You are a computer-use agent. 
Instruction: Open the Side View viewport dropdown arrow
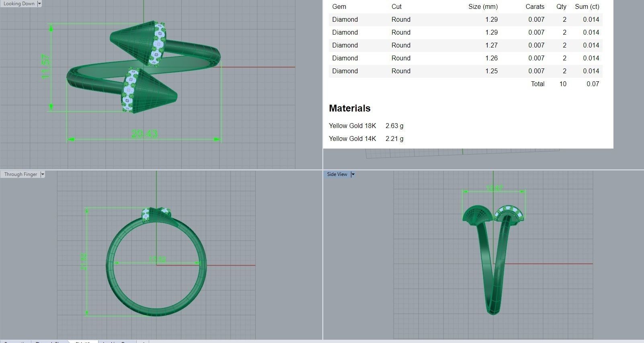point(353,174)
